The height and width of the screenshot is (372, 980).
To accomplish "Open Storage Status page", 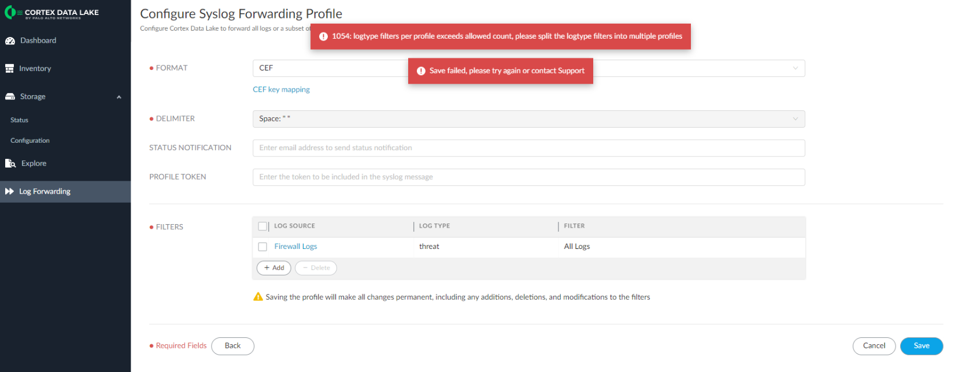I will (x=19, y=120).
